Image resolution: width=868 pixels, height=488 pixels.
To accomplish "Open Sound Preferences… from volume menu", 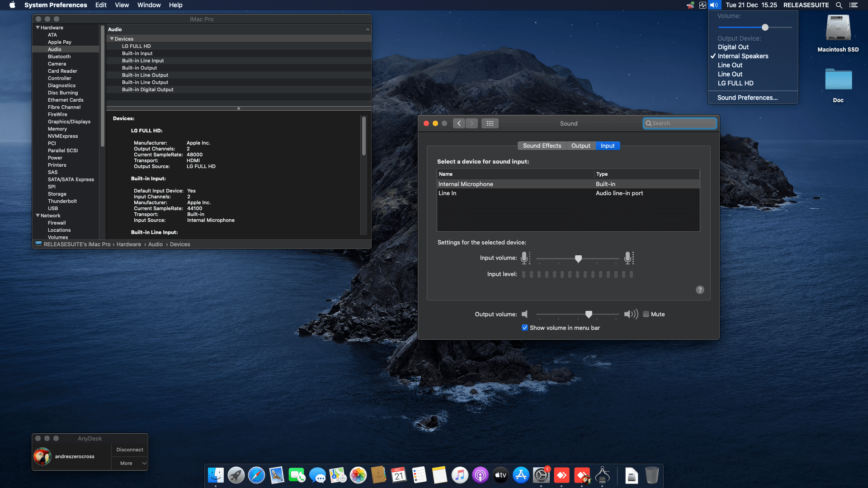I will (x=753, y=98).
